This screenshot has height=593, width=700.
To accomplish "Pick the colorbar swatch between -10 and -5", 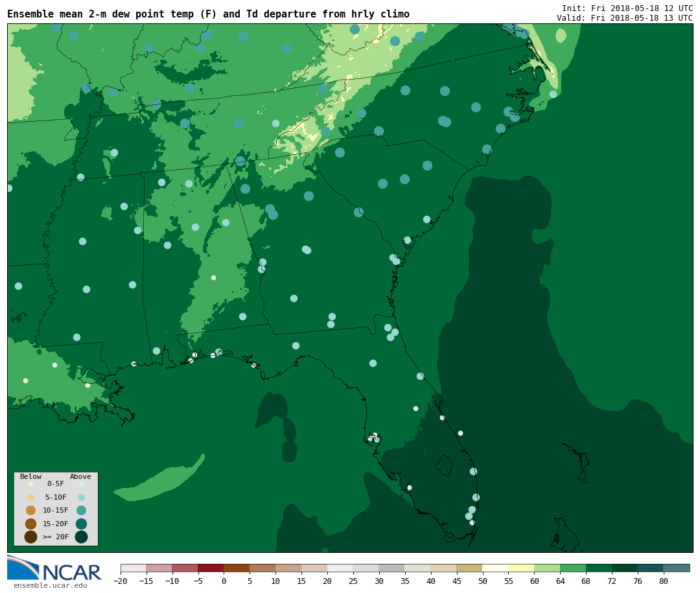I will coord(185,568).
